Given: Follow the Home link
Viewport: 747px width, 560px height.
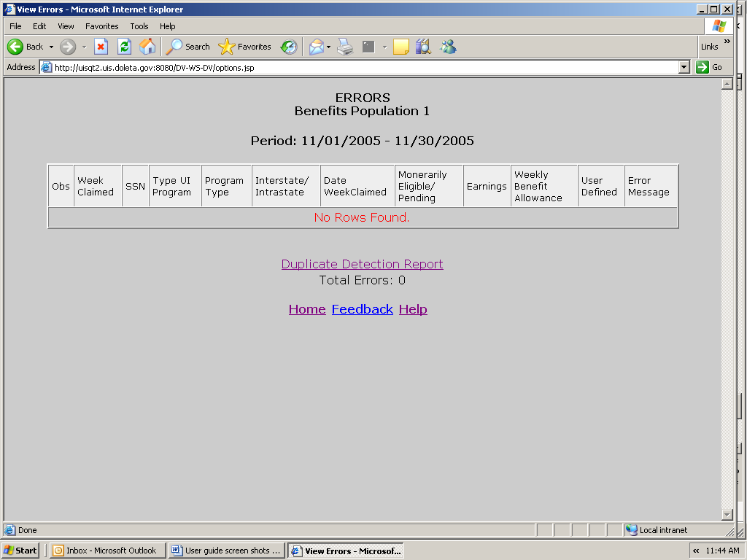Looking at the screenshot, I should click(x=307, y=309).
